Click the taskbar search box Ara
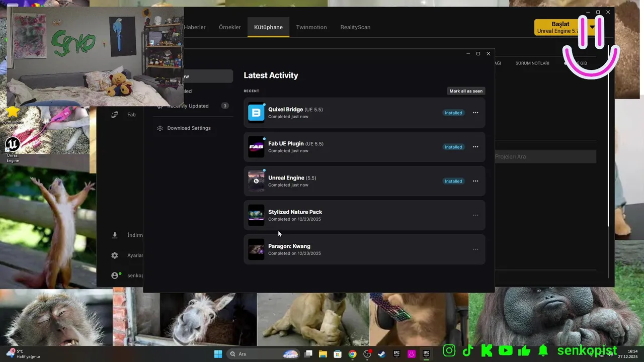 tap(264, 354)
